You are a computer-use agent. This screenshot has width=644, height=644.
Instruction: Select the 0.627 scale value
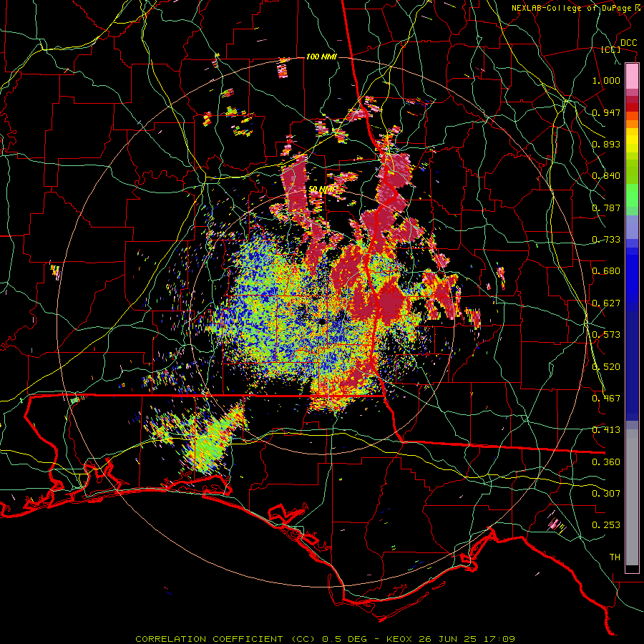pyautogui.click(x=606, y=303)
